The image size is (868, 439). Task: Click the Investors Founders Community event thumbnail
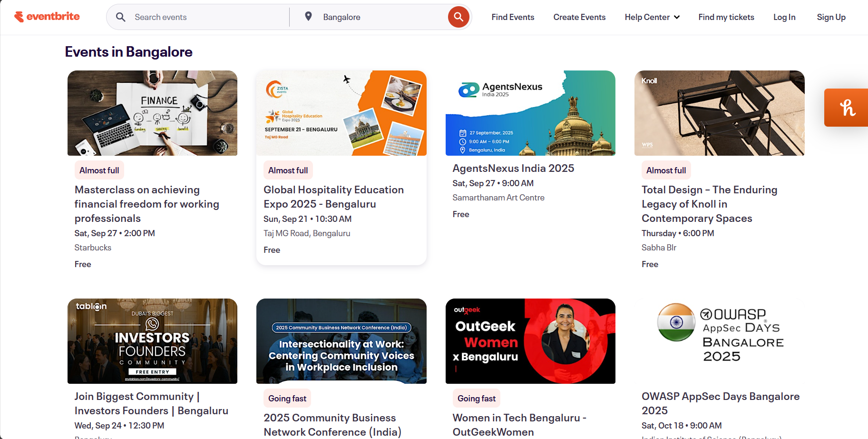(x=152, y=341)
